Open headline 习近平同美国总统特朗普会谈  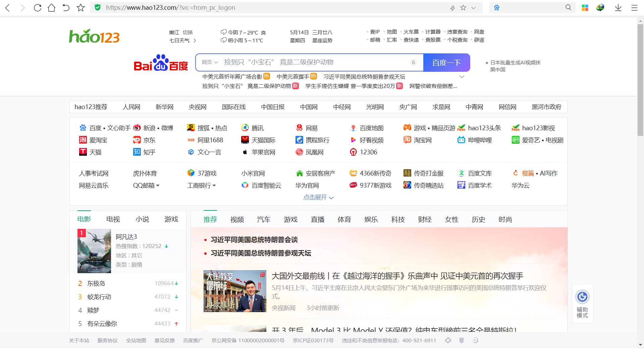(254, 240)
